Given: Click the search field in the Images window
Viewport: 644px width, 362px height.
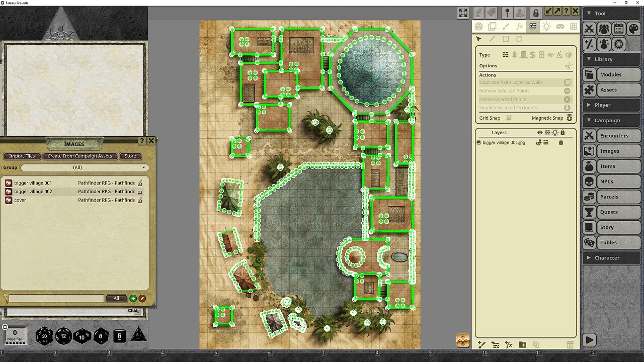Looking at the screenshot, I should point(55,298).
